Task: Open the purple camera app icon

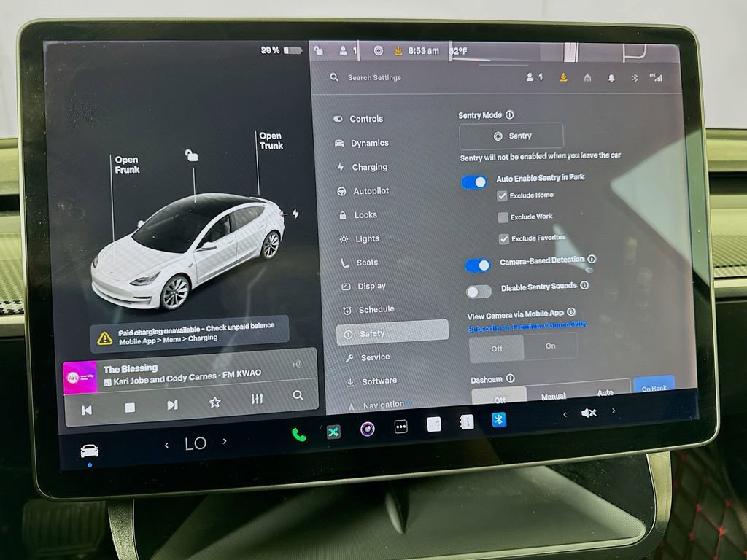Action: point(368,429)
